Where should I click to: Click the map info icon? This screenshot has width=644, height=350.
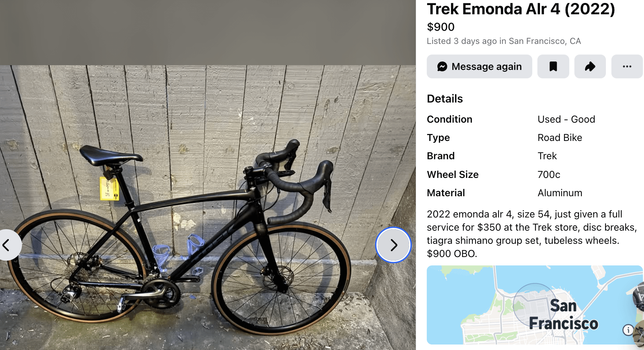tap(628, 330)
